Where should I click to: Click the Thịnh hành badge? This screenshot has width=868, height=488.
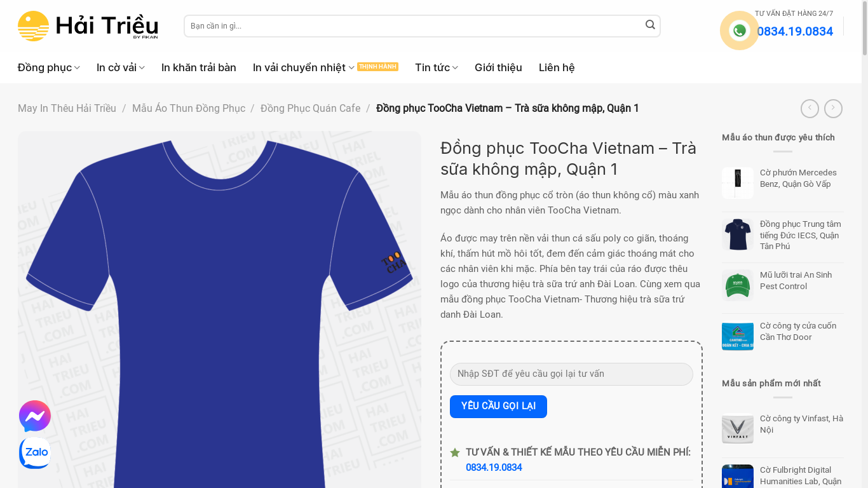pyautogui.click(x=377, y=67)
